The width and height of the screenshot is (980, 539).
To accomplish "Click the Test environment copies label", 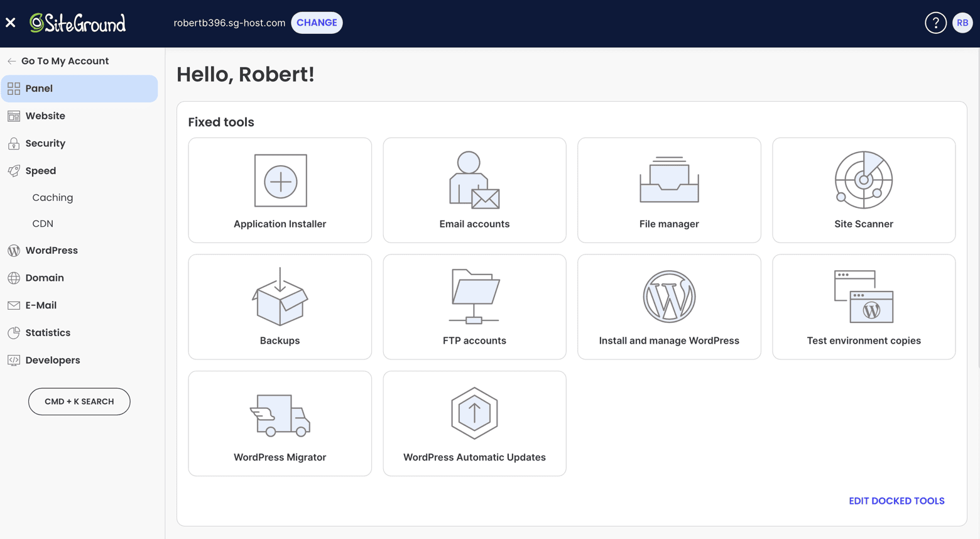I will point(864,340).
